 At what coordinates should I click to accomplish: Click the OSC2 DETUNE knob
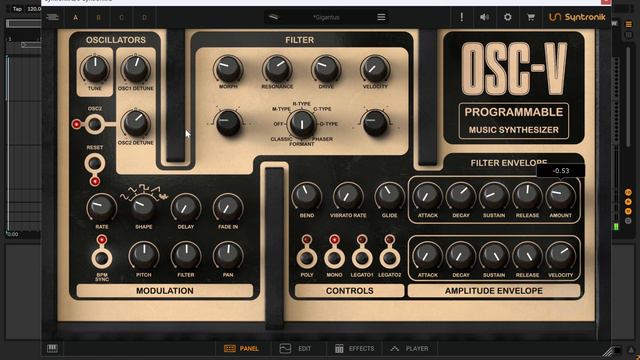click(x=136, y=123)
